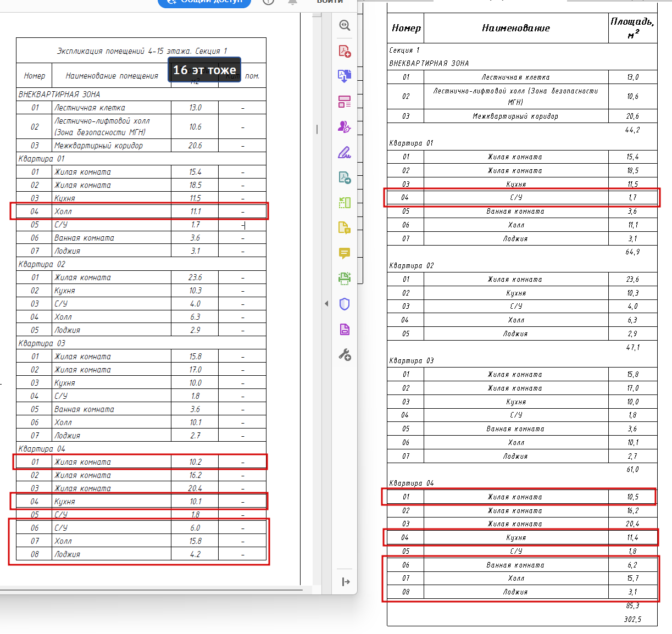
Task: Click 'Площадь, м²' header in right table
Action: coord(632,27)
